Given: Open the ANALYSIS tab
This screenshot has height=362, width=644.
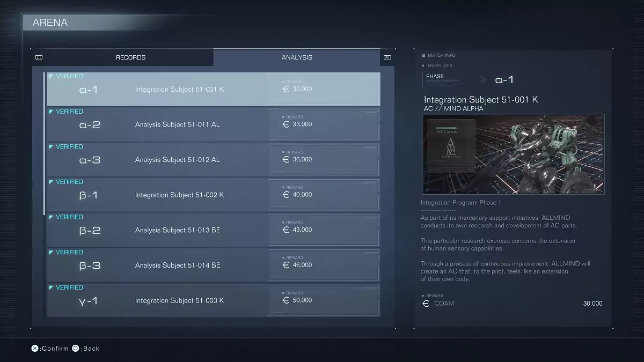Looking at the screenshot, I should tap(297, 57).
